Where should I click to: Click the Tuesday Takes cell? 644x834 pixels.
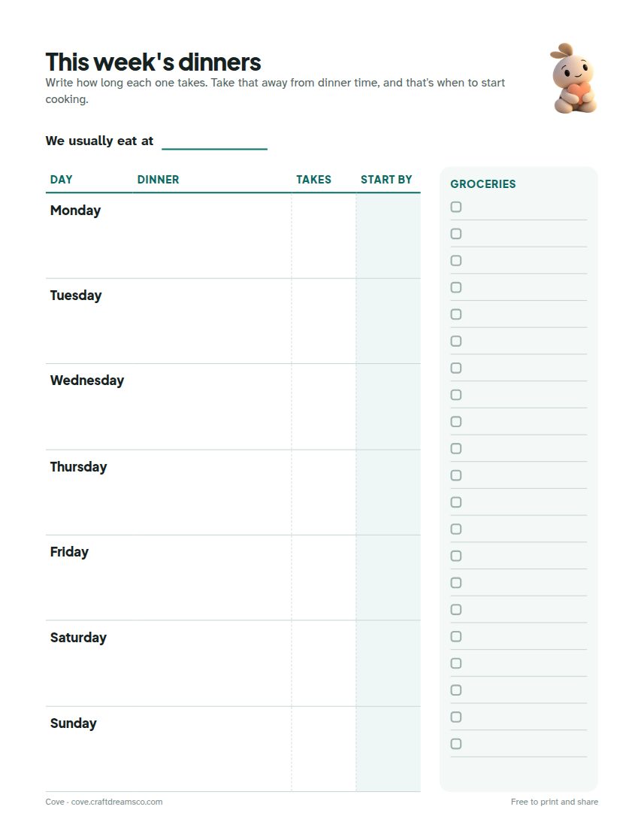point(324,321)
